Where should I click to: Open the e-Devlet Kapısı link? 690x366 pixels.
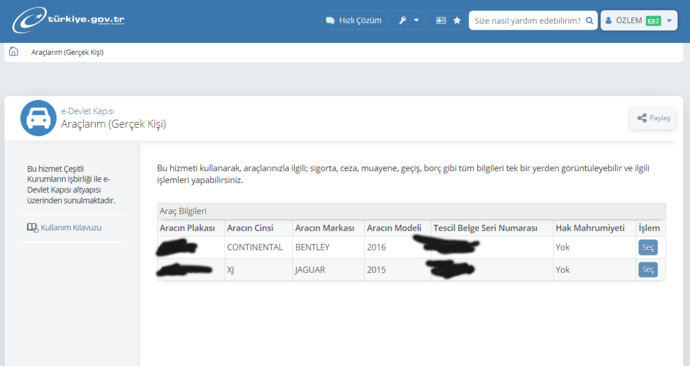(87, 111)
